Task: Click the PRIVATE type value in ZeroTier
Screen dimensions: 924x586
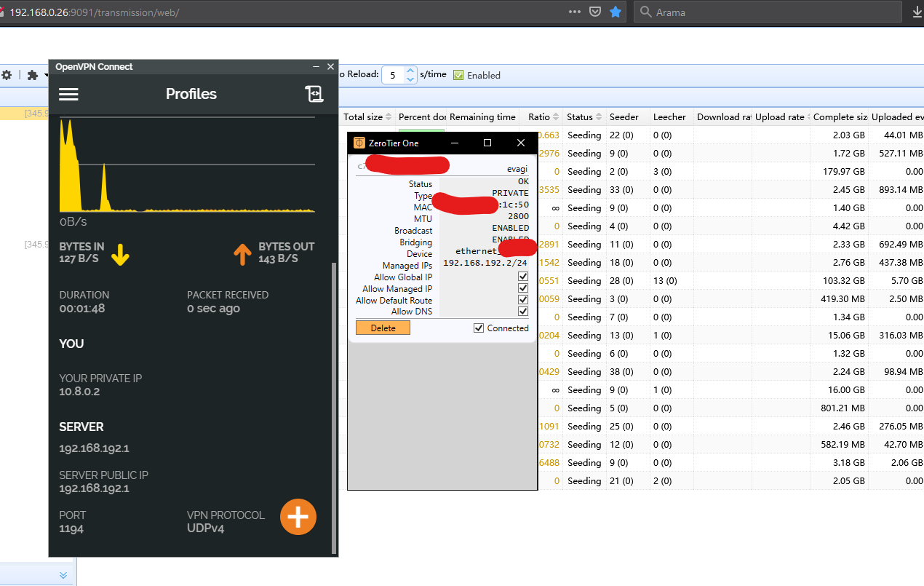Action: [510, 193]
